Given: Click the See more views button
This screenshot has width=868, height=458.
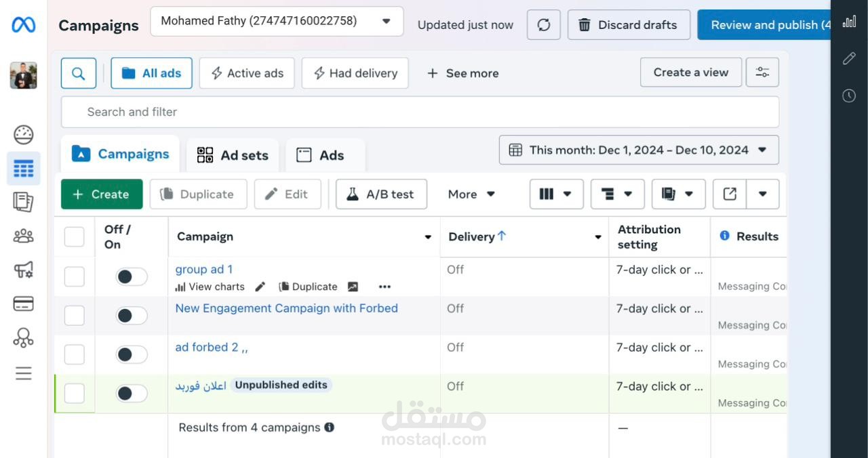Looking at the screenshot, I should coord(462,73).
